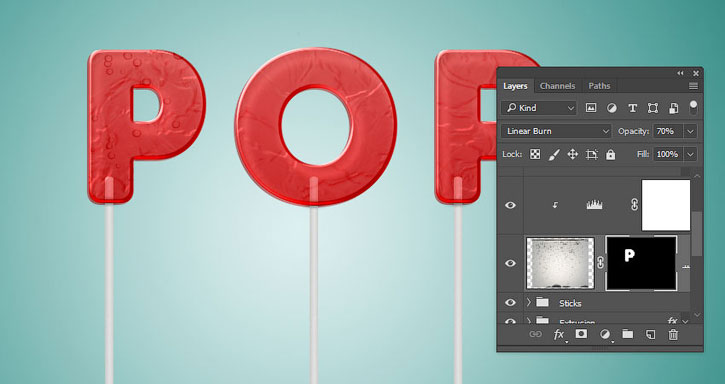Create a new layer

point(651,334)
